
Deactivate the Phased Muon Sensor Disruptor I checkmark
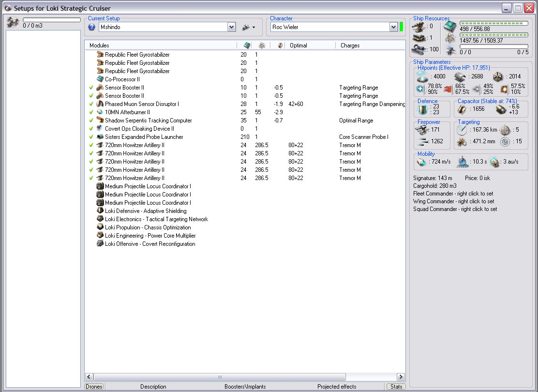coord(91,104)
